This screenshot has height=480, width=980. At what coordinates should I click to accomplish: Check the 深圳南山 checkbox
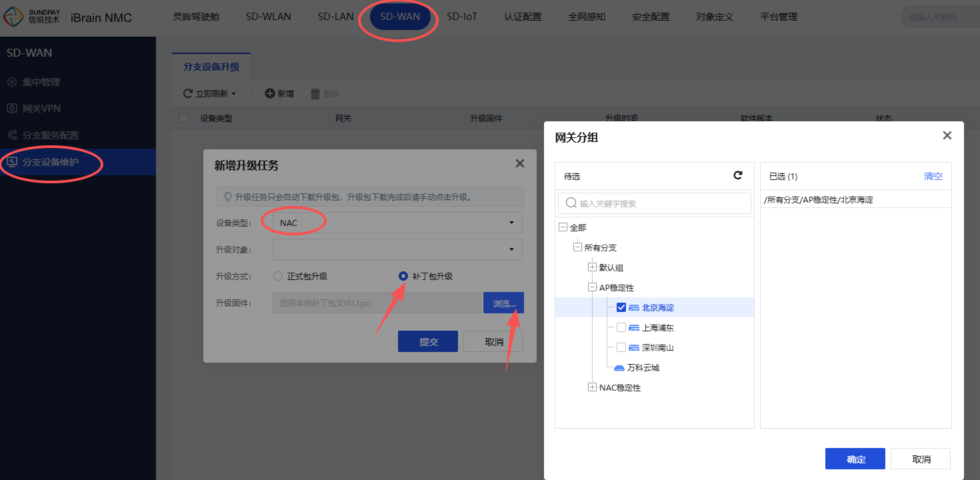(621, 347)
